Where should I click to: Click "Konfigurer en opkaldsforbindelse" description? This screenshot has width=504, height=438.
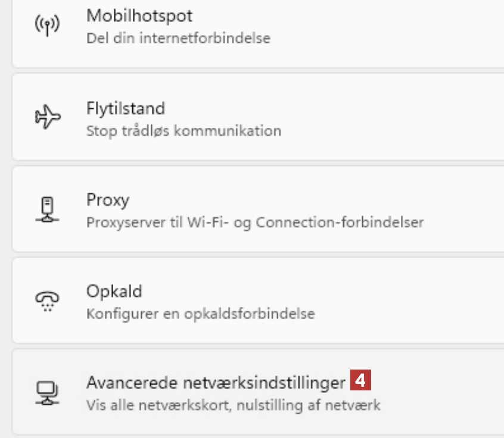click(200, 314)
